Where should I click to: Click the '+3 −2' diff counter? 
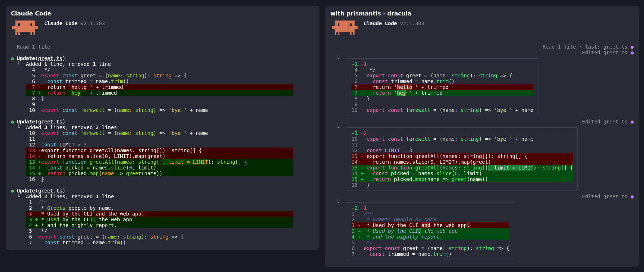click(359, 133)
